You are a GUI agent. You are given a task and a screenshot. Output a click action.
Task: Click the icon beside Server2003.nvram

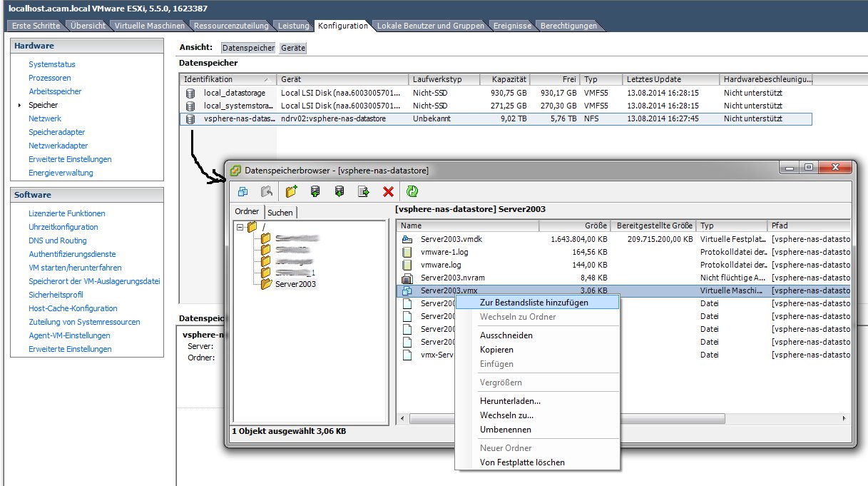(x=407, y=278)
